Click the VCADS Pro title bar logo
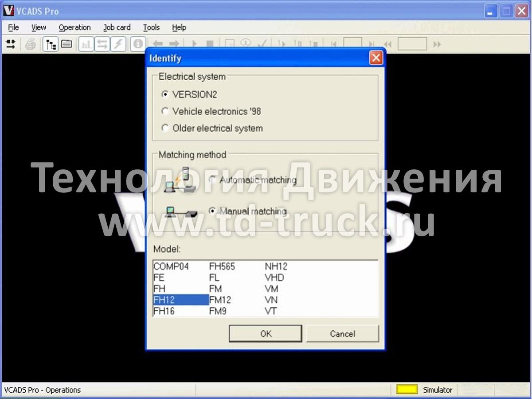 [9, 11]
